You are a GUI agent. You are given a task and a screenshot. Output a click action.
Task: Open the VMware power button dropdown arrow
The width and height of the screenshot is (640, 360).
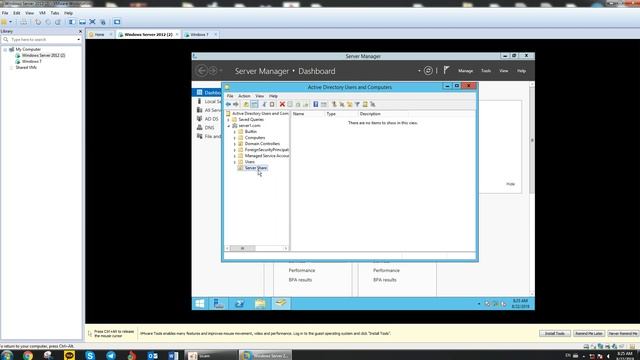(x=11, y=22)
